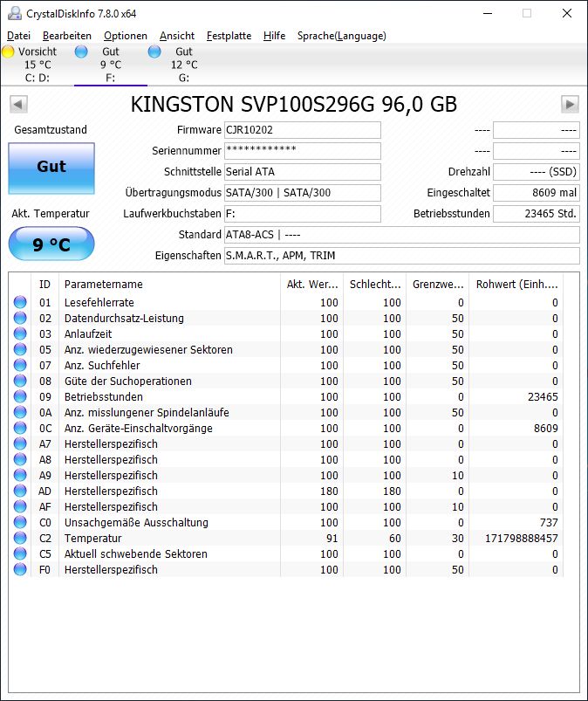Click status orb for Anz. Suchfehler row

click(20, 365)
